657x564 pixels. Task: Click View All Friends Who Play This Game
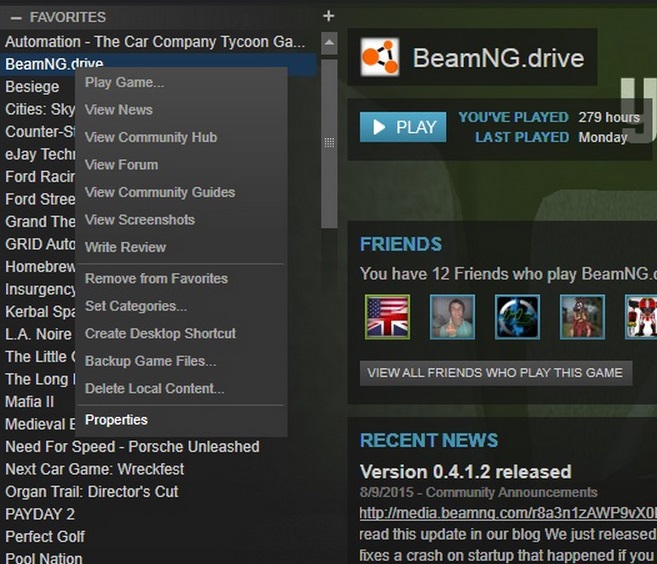(496, 373)
